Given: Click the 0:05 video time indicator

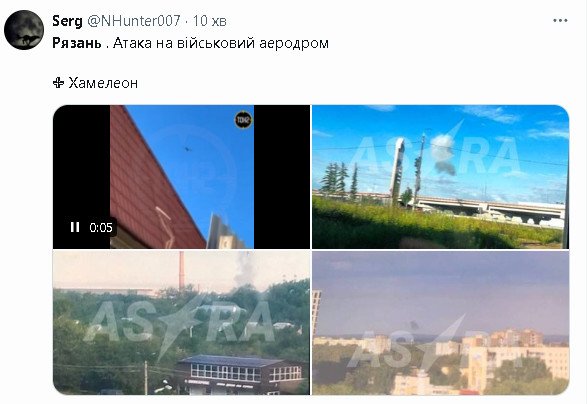Looking at the screenshot, I should point(101,227).
